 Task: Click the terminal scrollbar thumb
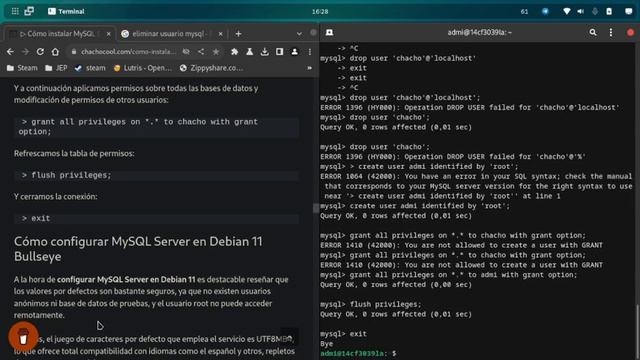[x=637, y=331]
